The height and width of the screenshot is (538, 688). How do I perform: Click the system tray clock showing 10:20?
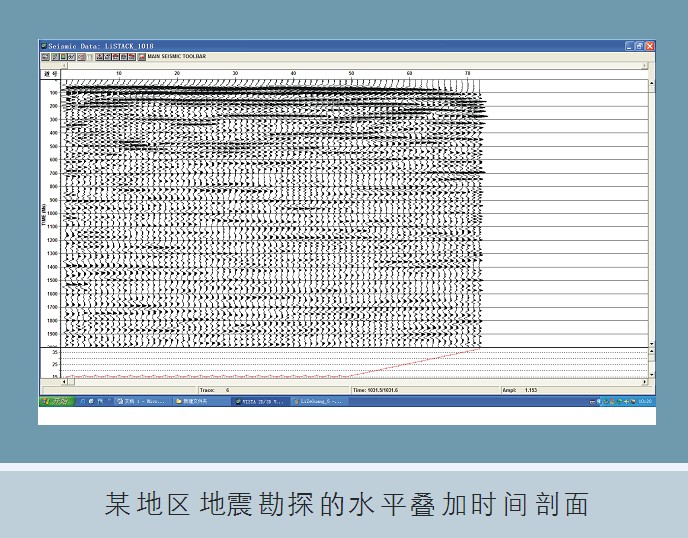click(x=645, y=401)
